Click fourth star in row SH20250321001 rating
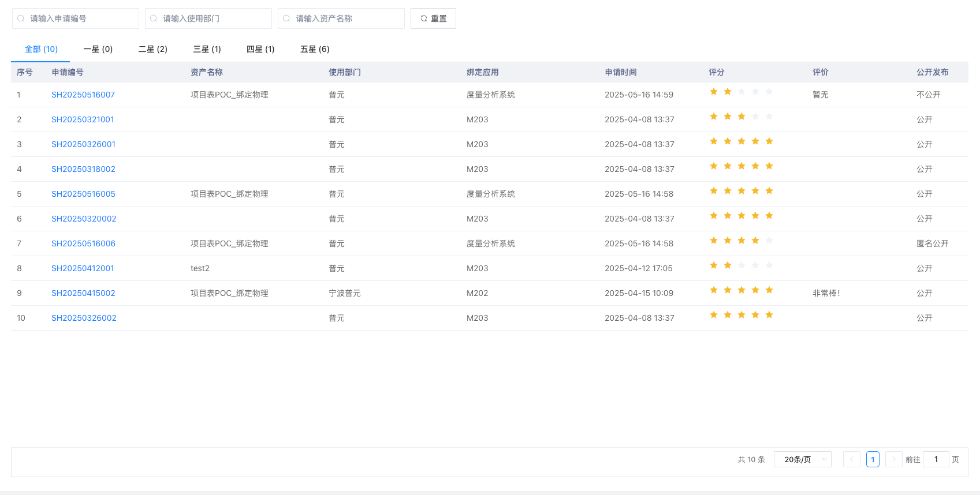 pyautogui.click(x=755, y=117)
